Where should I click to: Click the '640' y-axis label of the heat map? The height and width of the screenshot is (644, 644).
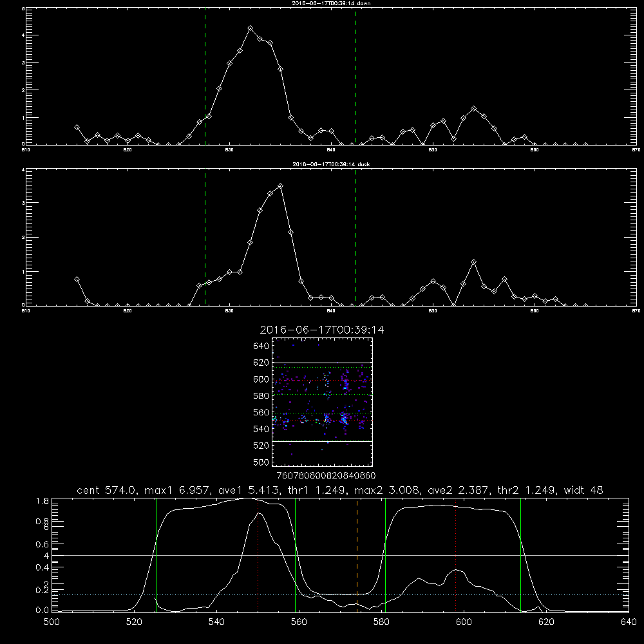(x=261, y=346)
